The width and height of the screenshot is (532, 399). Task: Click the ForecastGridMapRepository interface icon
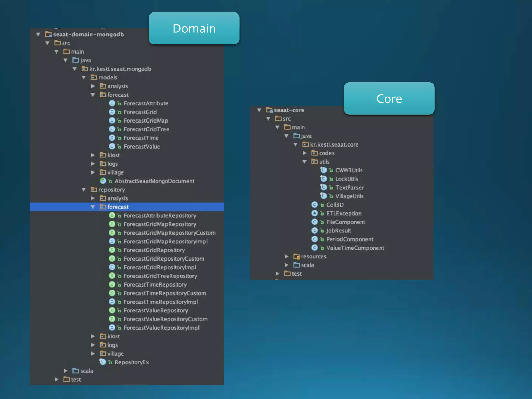(112, 224)
